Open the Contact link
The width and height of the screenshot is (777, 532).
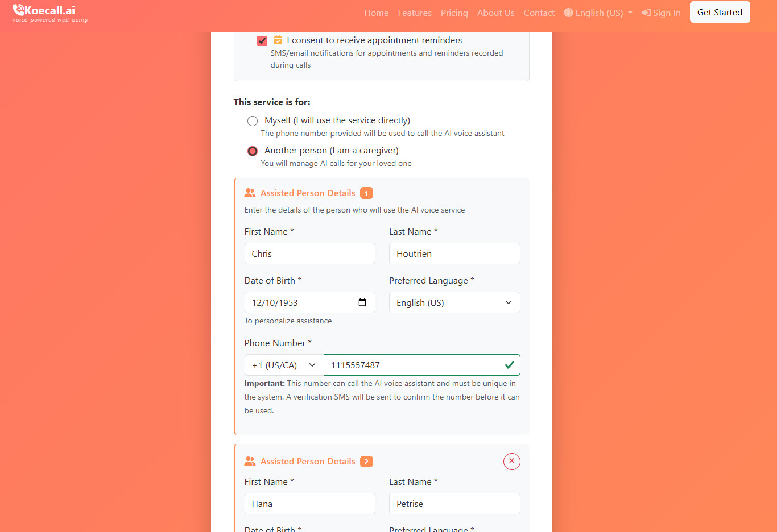(539, 13)
